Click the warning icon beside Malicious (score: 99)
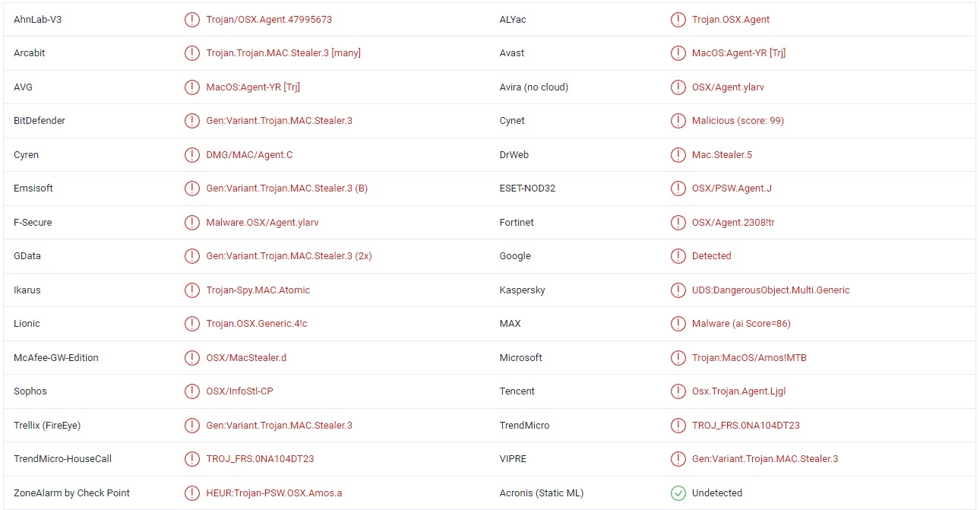This screenshot has height=510, width=980. pos(678,121)
